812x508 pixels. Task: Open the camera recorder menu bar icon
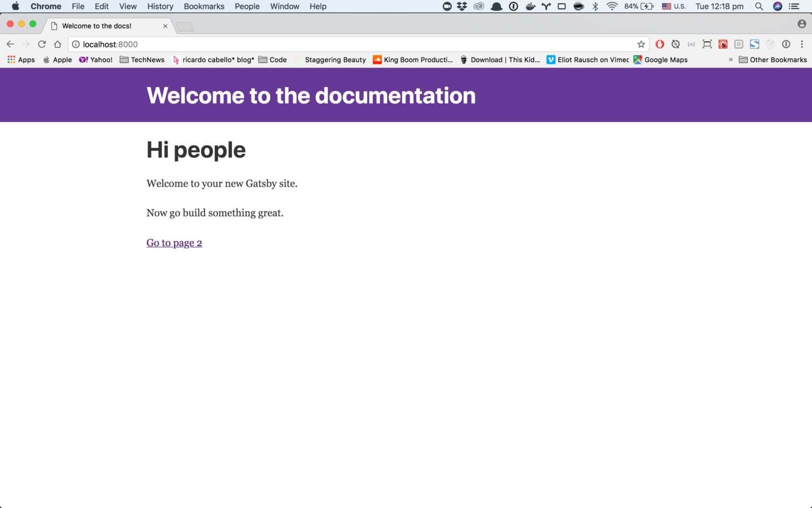[x=447, y=6]
